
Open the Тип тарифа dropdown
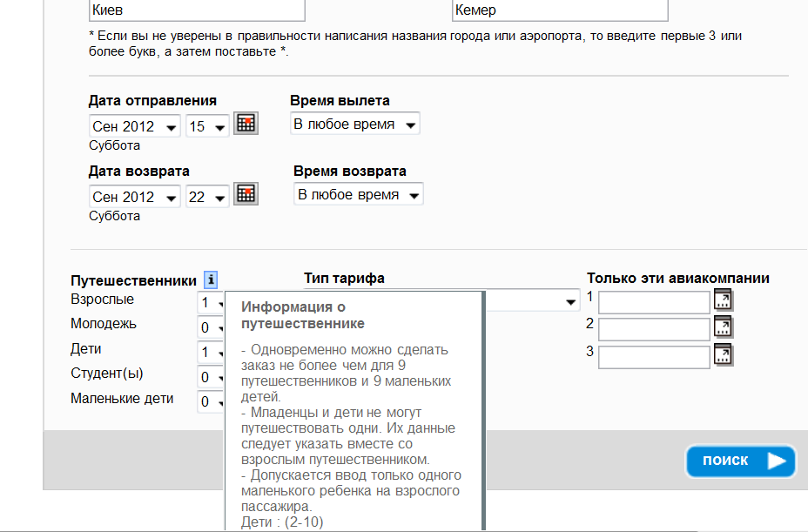pyautogui.click(x=531, y=301)
